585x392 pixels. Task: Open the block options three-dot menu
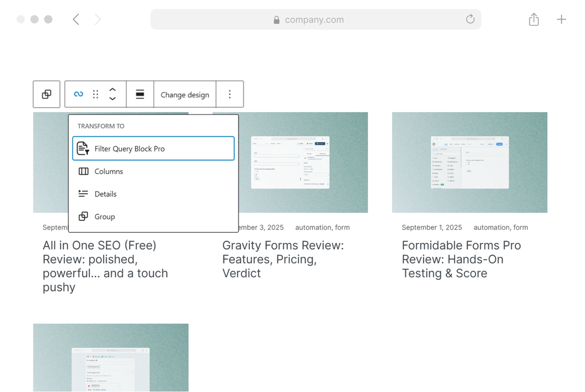click(x=230, y=94)
